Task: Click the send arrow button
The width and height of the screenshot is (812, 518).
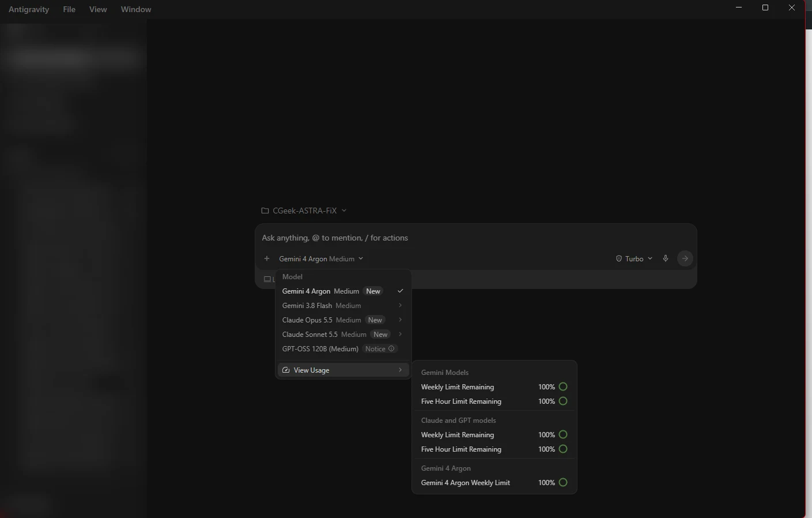Action: [685, 258]
